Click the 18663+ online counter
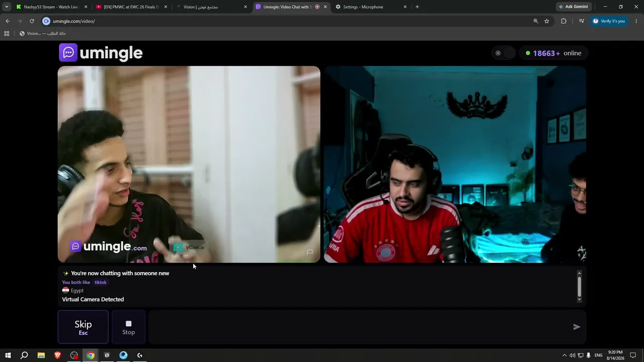Image resolution: width=644 pixels, height=362 pixels. coord(553,53)
